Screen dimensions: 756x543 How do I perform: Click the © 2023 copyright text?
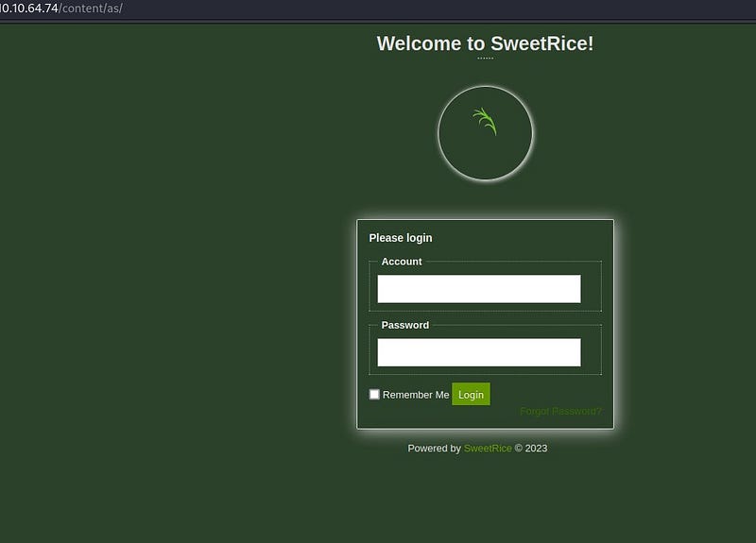tap(531, 449)
